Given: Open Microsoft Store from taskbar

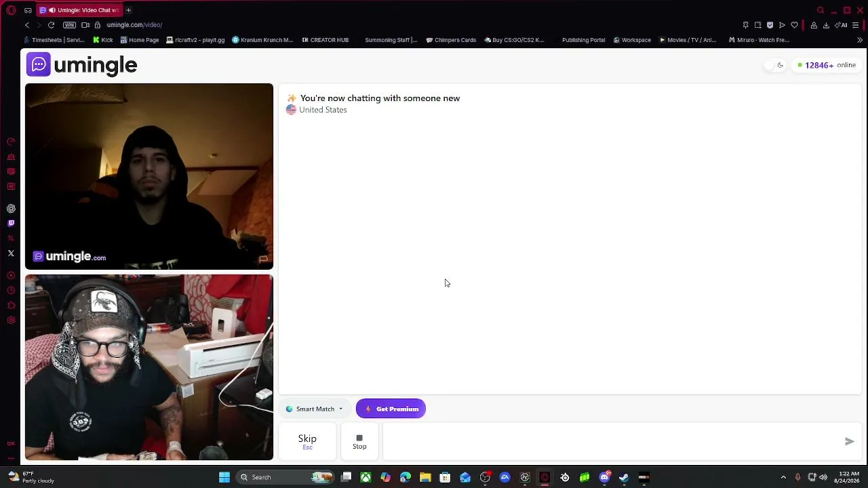Looking at the screenshot, I should (x=445, y=477).
